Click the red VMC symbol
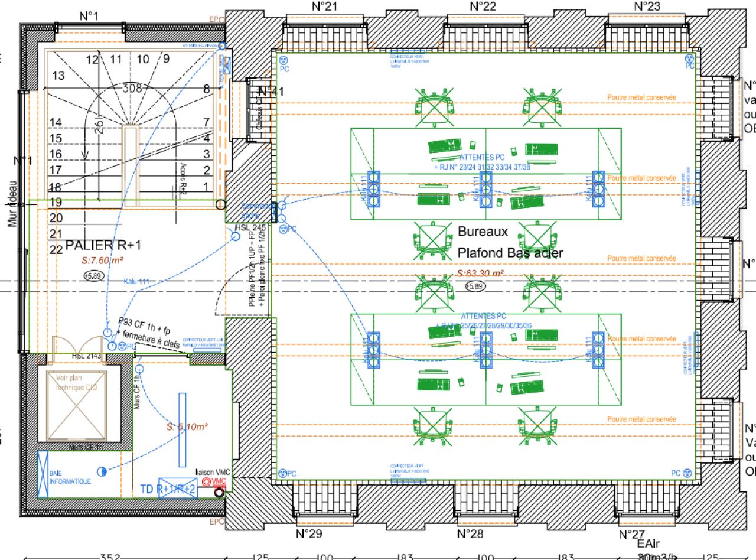756x560 pixels. pos(206,483)
